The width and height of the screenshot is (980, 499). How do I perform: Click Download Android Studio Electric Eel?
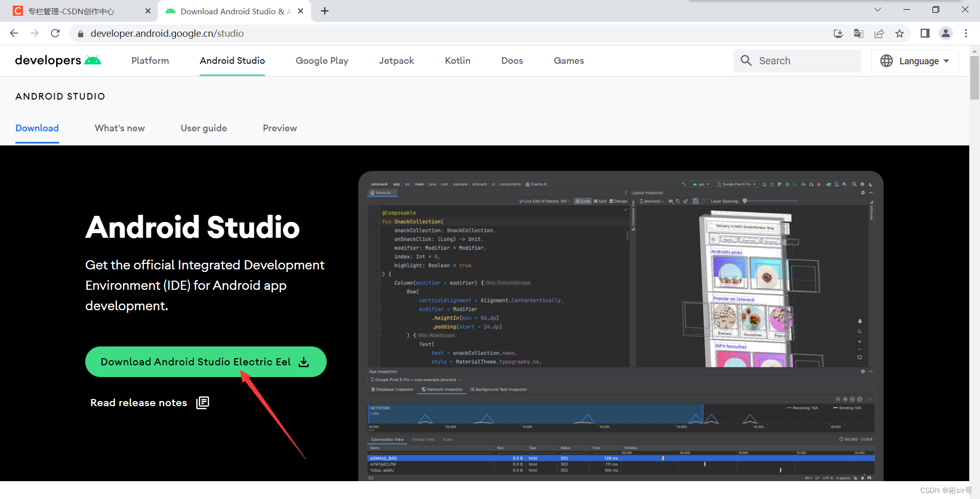pyautogui.click(x=206, y=362)
